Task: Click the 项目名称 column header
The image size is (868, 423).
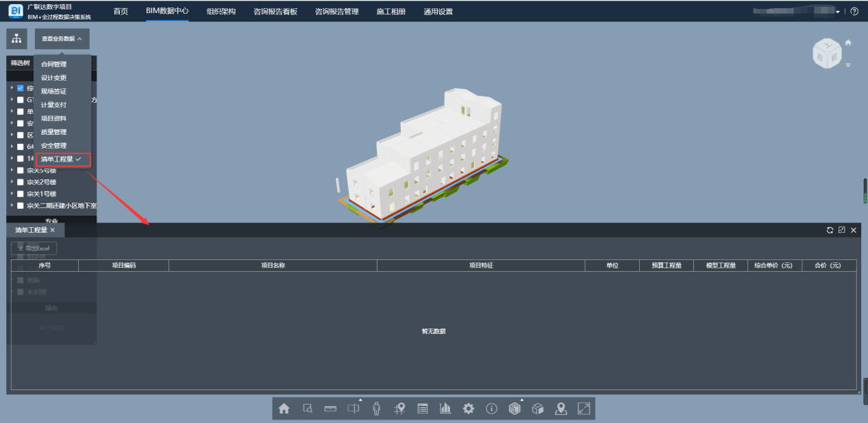Action: coord(273,266)
